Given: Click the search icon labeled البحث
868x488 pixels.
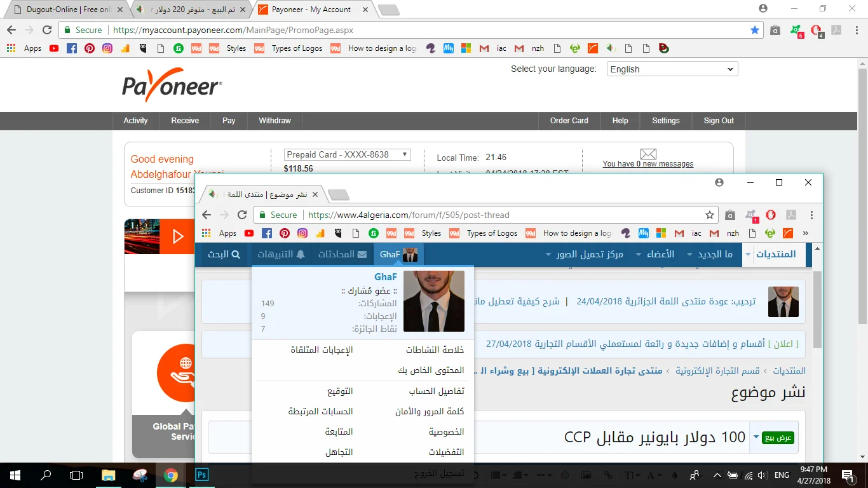Looking at the screenshot, I should tap(224, 254).
